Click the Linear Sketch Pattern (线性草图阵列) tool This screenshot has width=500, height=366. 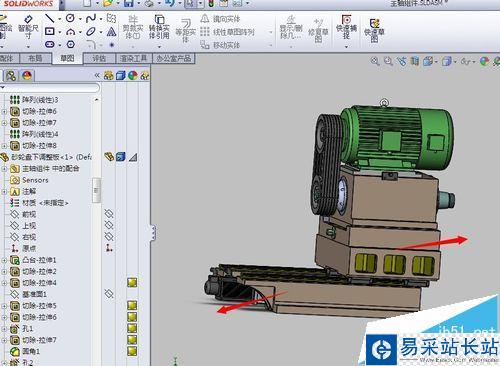[228, 32]
